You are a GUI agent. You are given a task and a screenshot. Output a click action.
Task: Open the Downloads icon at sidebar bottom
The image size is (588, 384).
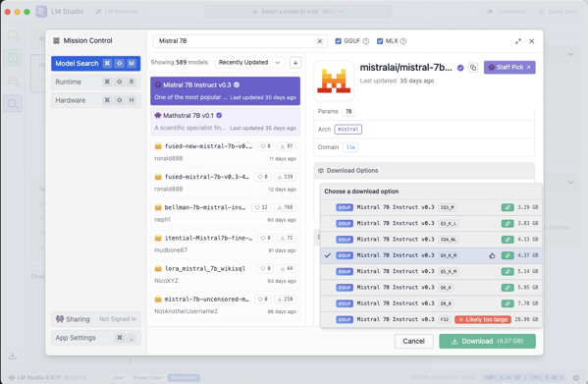click(13, 356)
